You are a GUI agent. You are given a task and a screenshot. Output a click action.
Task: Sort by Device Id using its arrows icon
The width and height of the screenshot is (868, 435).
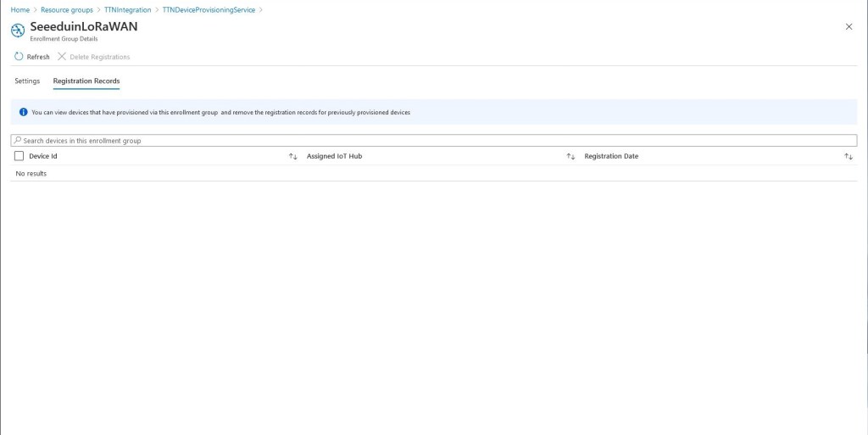pyautogui.click(x=292, y=157)
